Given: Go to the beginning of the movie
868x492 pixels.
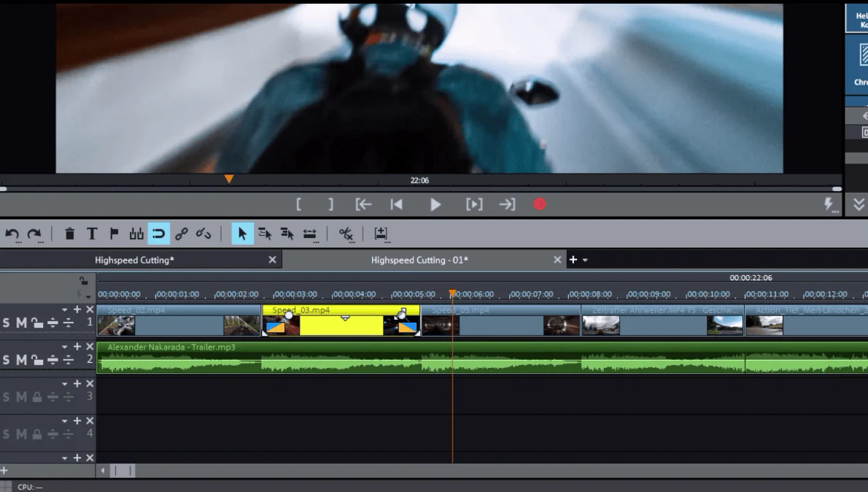Looking at the screenshot, I should (396, 204).
